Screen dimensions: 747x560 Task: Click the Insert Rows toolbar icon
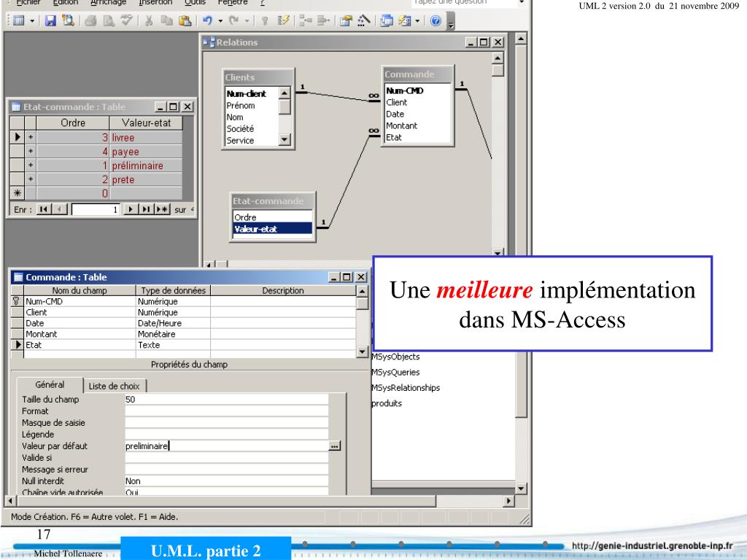305,21
